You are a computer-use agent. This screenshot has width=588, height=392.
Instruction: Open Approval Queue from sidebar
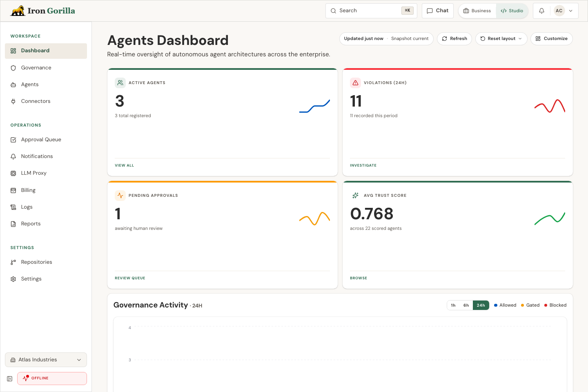(46, 140)
